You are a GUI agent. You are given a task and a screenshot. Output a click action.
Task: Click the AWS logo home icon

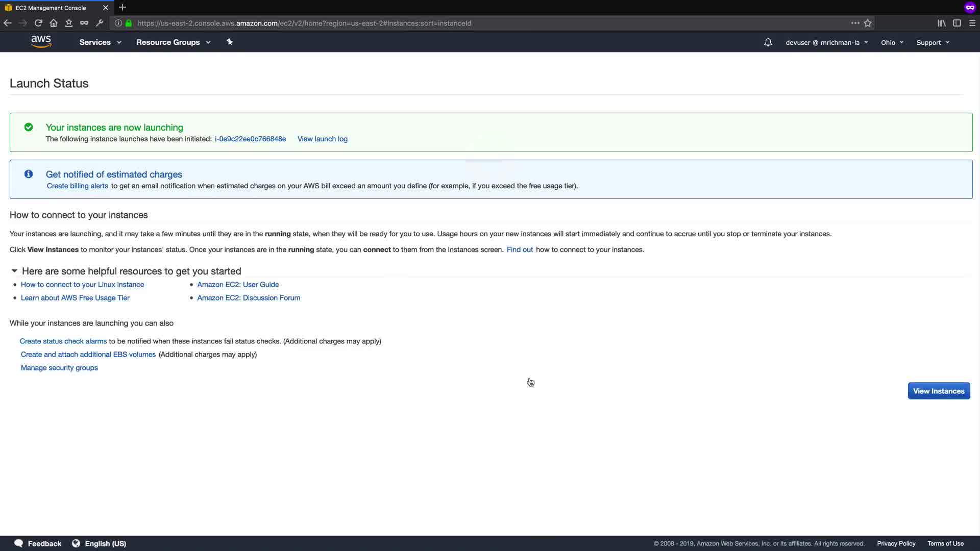(x=41, y=42)
